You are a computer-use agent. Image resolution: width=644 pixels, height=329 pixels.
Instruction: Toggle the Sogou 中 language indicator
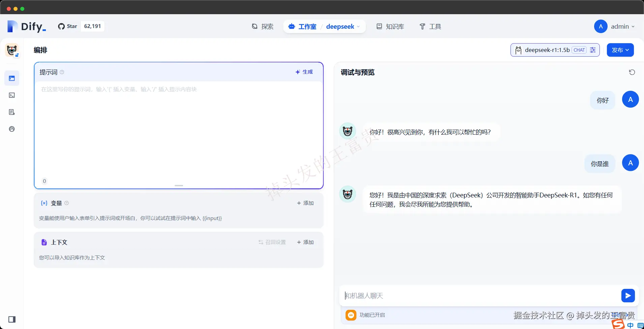click(x=630, y=325)
